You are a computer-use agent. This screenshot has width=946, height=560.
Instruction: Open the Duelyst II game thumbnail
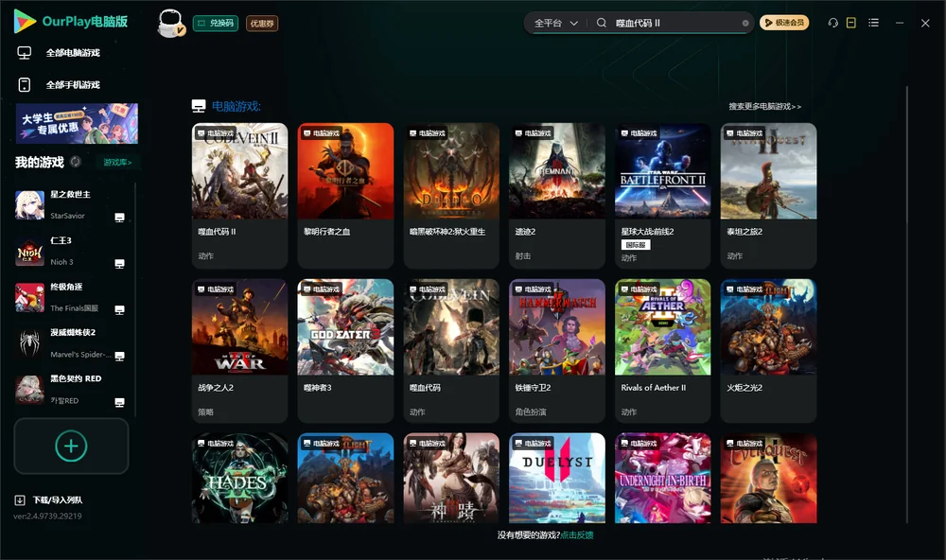coord(557,478)
